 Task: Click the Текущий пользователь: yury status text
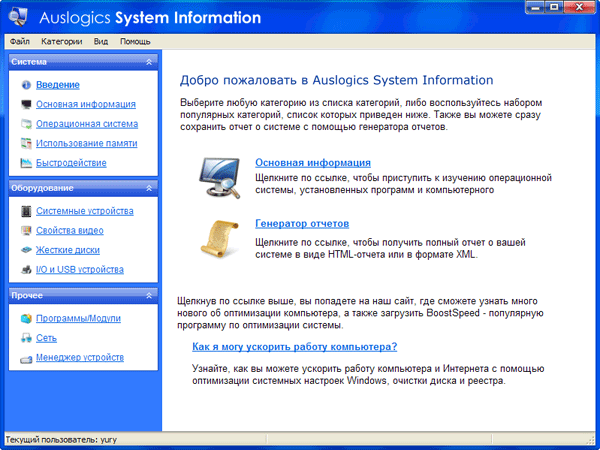[61, 440]
